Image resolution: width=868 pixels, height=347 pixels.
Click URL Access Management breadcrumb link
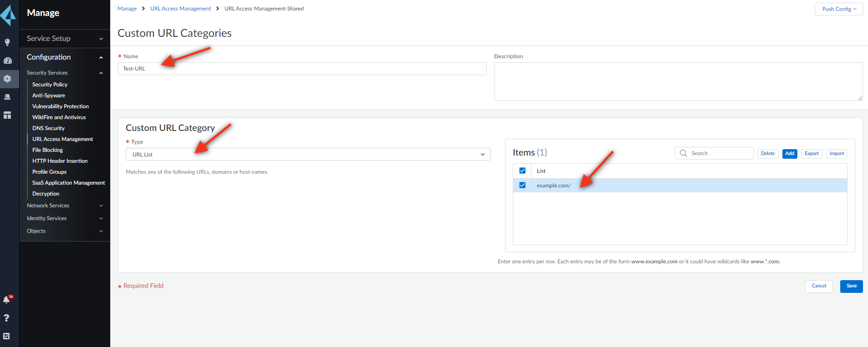(x=180, y=9)
